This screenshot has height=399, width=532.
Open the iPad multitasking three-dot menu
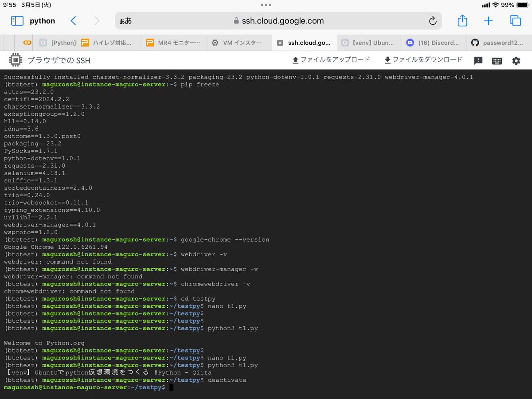[266, 5]
